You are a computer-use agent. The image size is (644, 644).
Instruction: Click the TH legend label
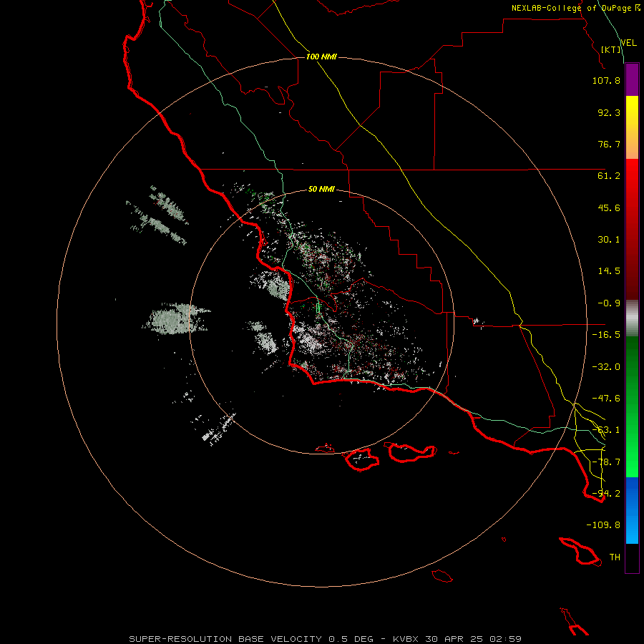click(x=615, y=557)
